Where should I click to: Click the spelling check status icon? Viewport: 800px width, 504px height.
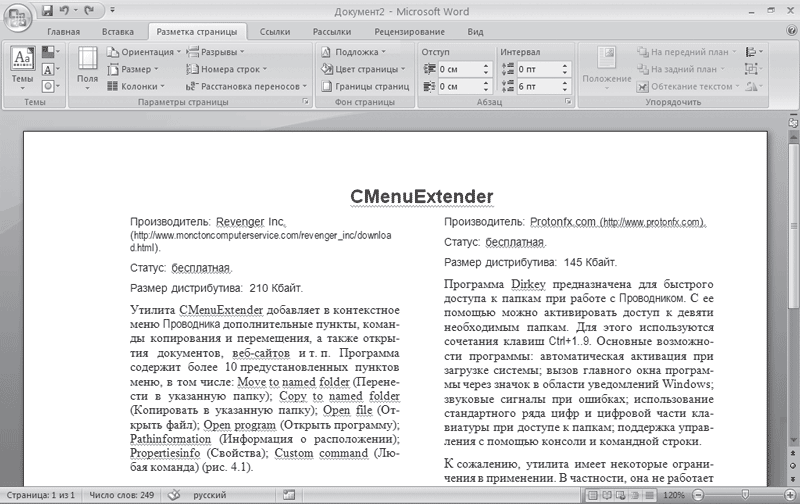click(174, 495)
